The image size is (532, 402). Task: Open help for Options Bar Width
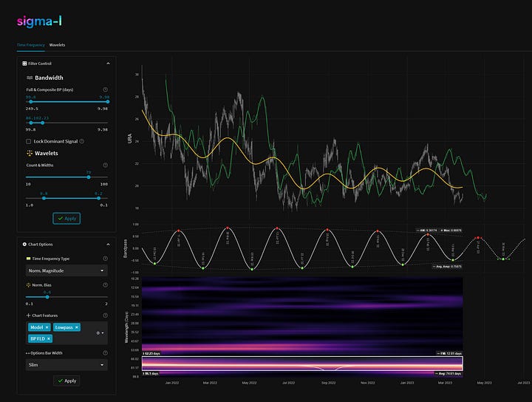tap(105, 353)
